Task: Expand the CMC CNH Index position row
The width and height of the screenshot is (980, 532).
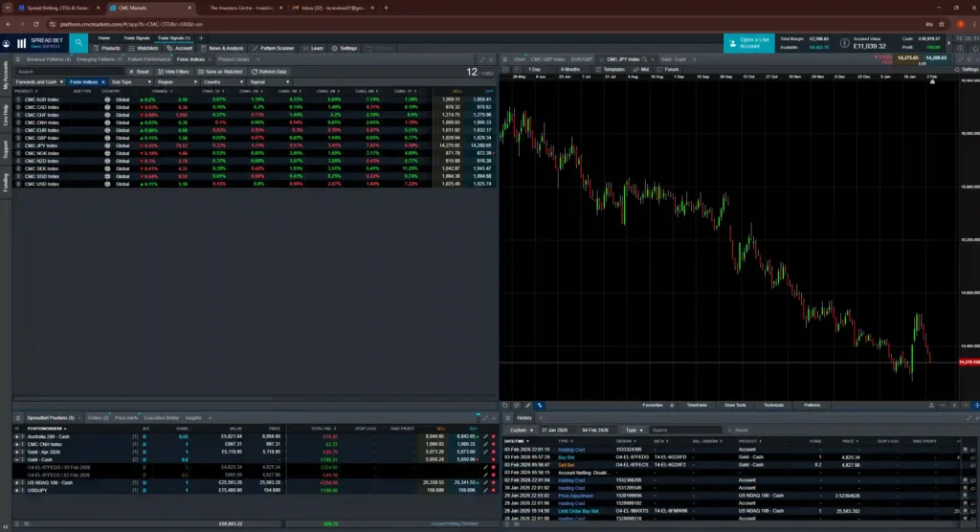Action: [17, 445]
